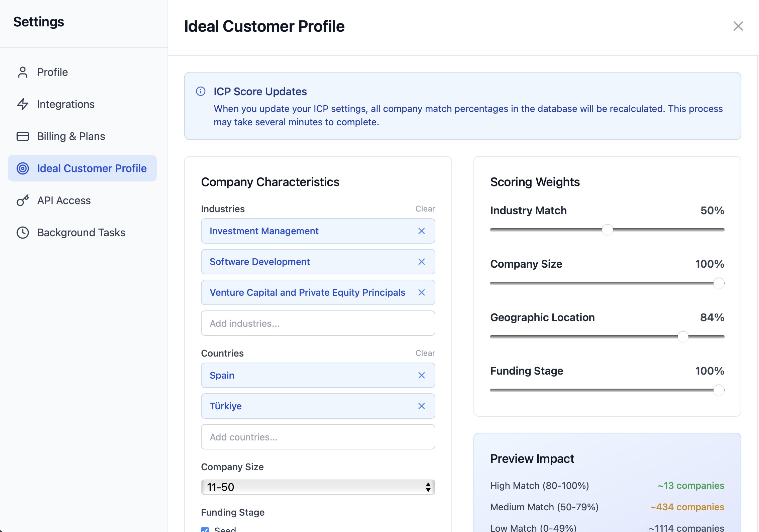This screenshot has width=759, height=532.
Task: Click the Ideal Customer Profile target icon
Action: pyautogui.click(x=23, y=168)
